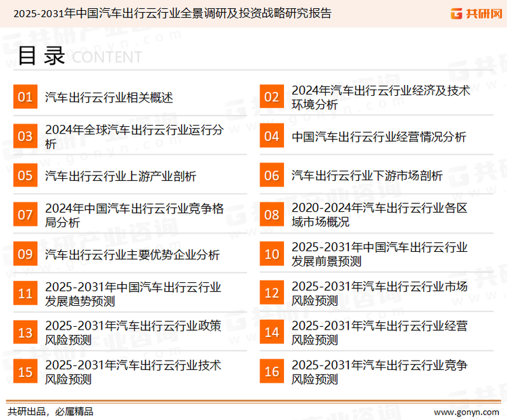Click the 目录 CONTENT heading
Image resolution: width=507 pixels, height=420 pixels.
(79, 56)
